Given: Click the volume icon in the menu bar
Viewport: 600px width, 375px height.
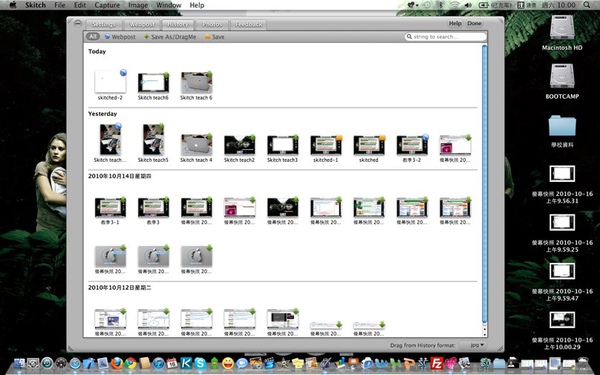Looking at the screenshot, I should click(468, 5).
